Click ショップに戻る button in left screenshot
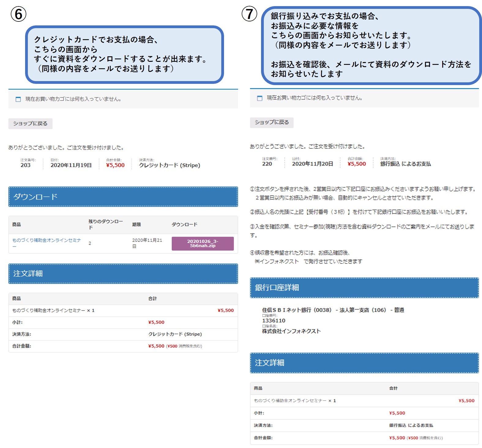This screenshot has height=448, width=482. tap(30, 124)
